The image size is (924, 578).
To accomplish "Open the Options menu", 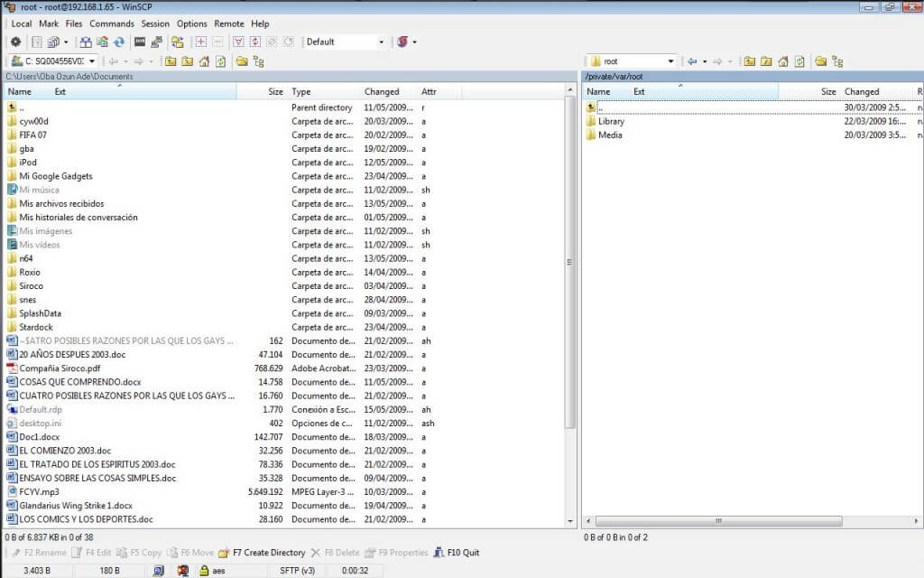I will (x=191, y=23).
